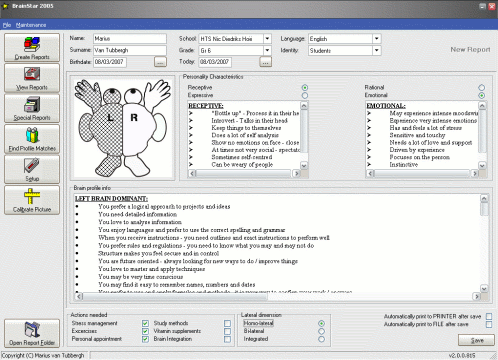This screenshot has height=360, width=498.
Task: Click the version number in status bar
Action: click(x=462, y=356)
